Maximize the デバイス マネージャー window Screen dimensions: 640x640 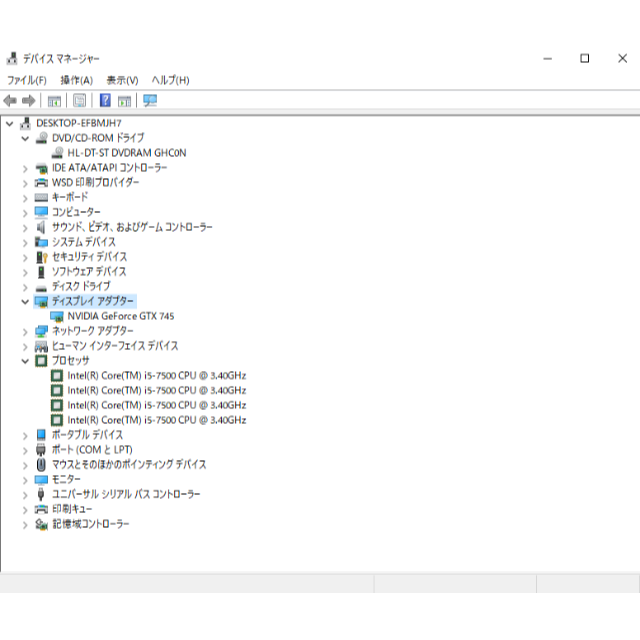(x=585, y=59)
